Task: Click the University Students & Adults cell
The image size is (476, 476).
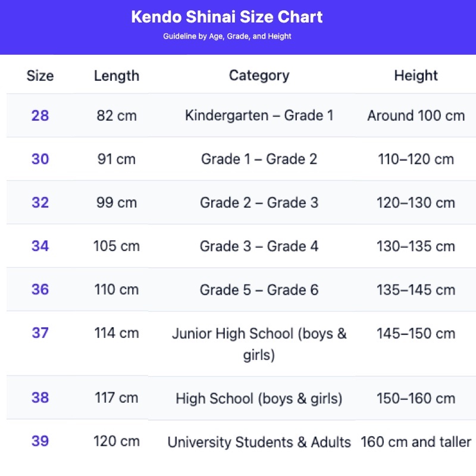Action: click(x=259, y=442)
